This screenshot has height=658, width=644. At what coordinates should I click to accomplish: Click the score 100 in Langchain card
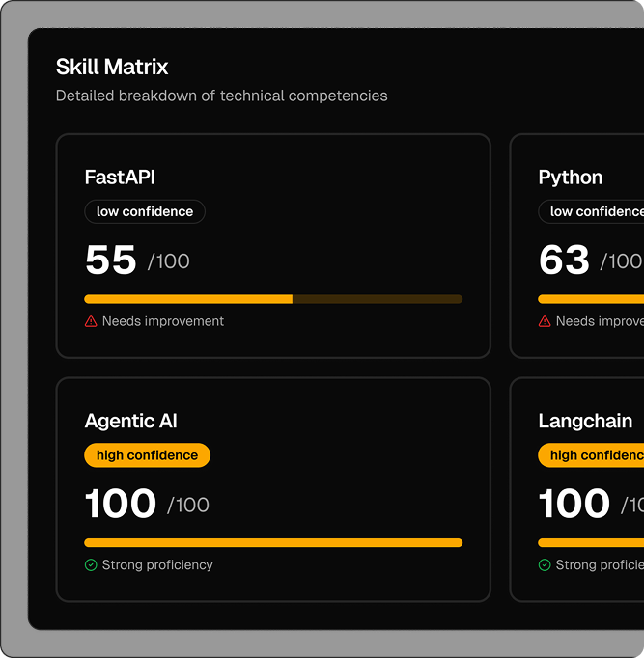tap(574, 504)
